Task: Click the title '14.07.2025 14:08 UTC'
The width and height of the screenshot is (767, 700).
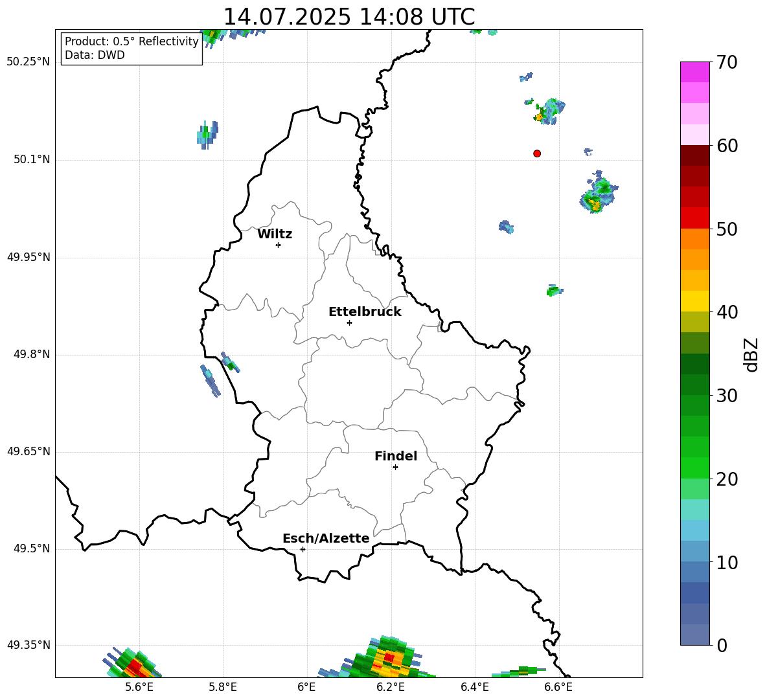Action: point(349,17)
